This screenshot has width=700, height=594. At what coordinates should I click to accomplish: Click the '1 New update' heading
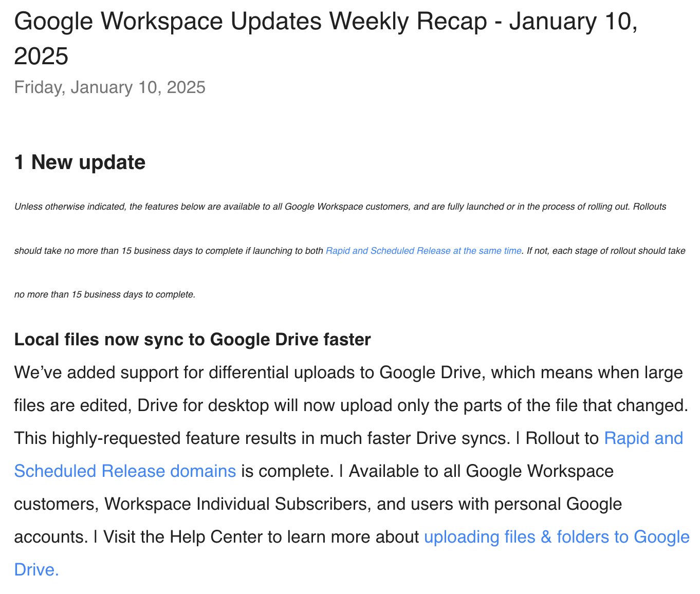coord(80,162)
